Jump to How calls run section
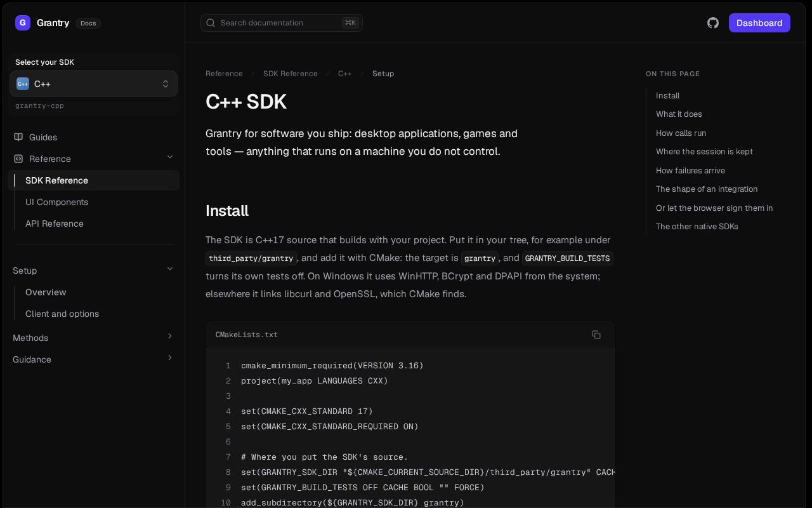This screenshot has width=812, height=508. pyautogui.click(x=681, y=133)
